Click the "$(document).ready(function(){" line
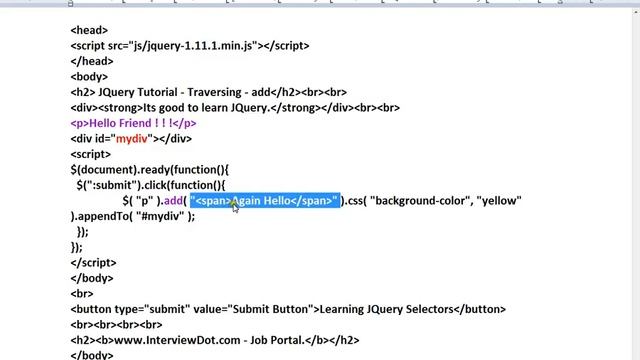 tap(150, 170)
